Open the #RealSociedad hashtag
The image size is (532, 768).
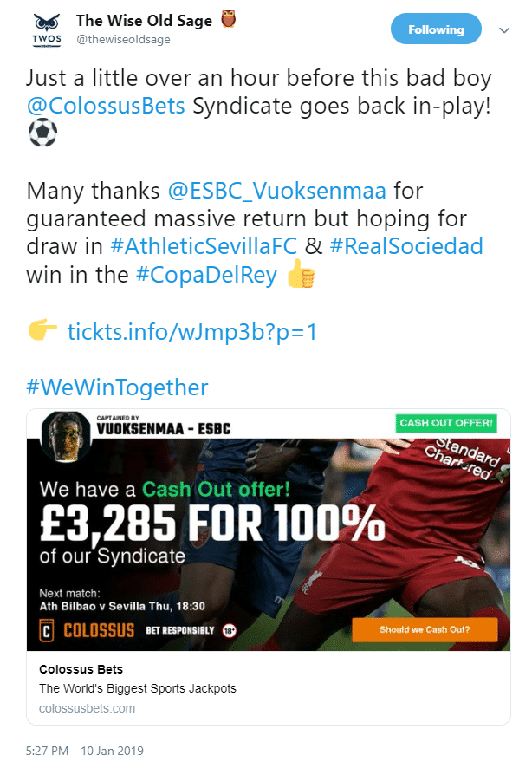pos(406,246)
